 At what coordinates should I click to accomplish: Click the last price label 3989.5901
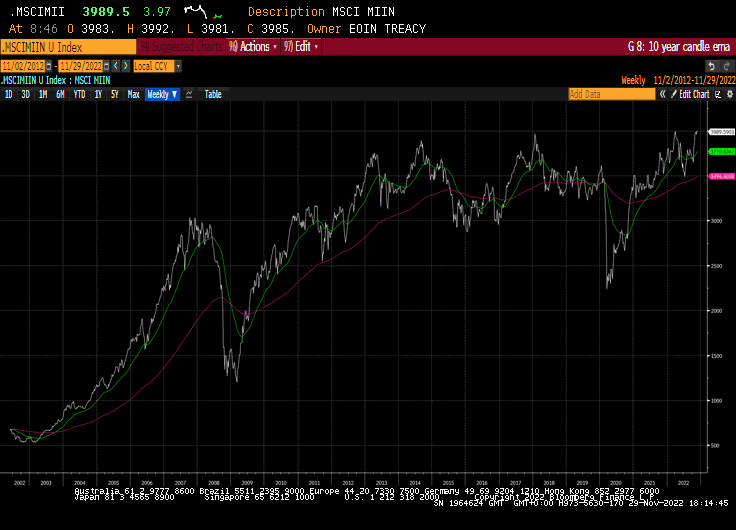click(x=721, y=132)
